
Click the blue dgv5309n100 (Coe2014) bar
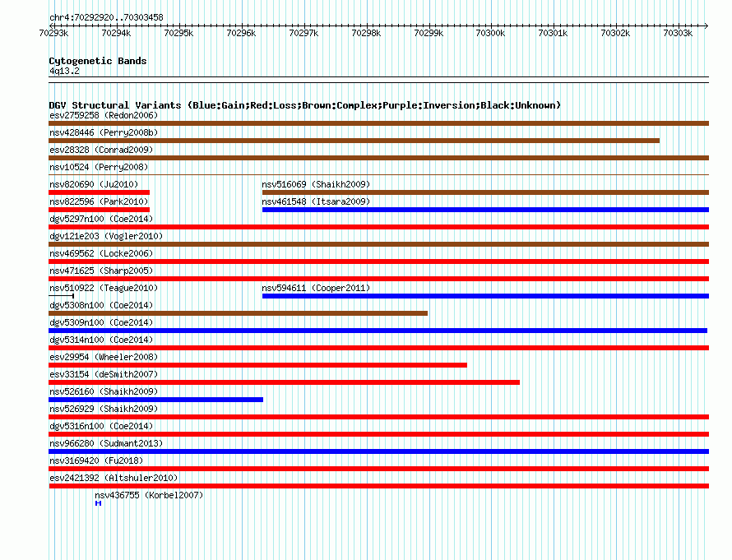pyautogui.click(x=378, y=331)
